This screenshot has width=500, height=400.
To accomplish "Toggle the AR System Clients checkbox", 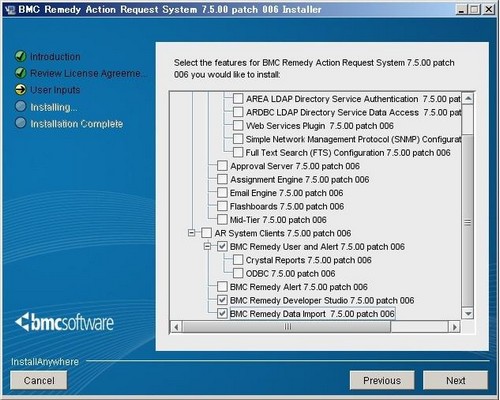I will [x=207, y=233].
